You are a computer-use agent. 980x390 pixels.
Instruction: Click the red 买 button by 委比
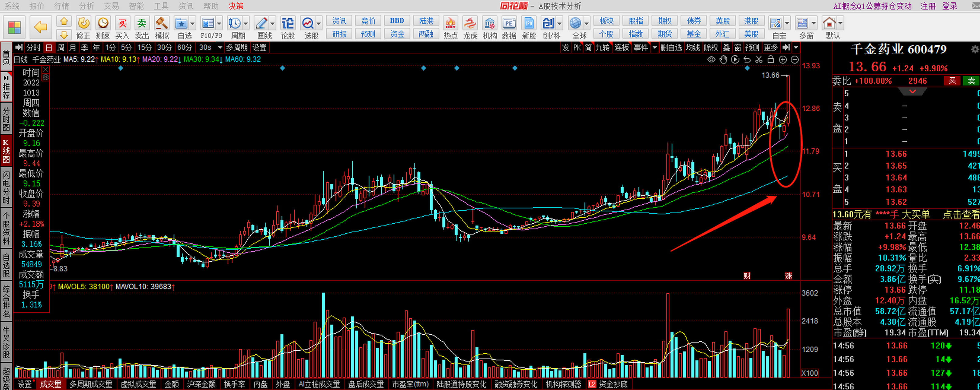(x=952, y=81)
